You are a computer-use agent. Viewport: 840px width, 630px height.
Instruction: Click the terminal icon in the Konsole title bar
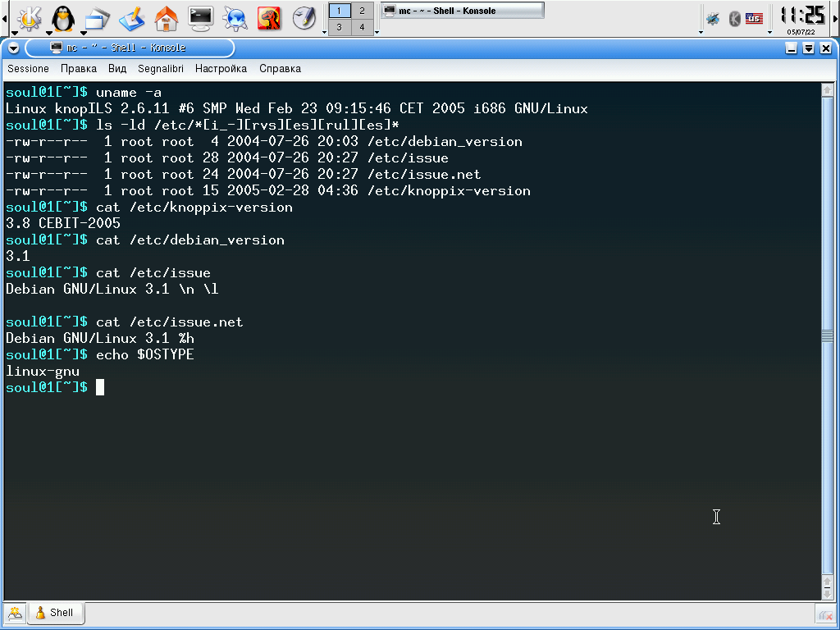point(57,48)
